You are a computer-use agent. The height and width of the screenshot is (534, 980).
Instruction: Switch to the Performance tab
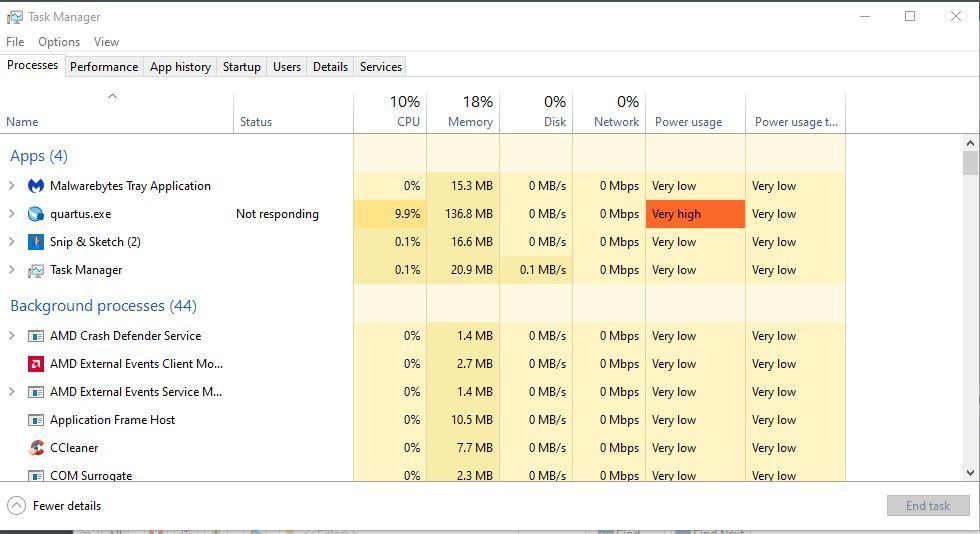click(104, 67)
